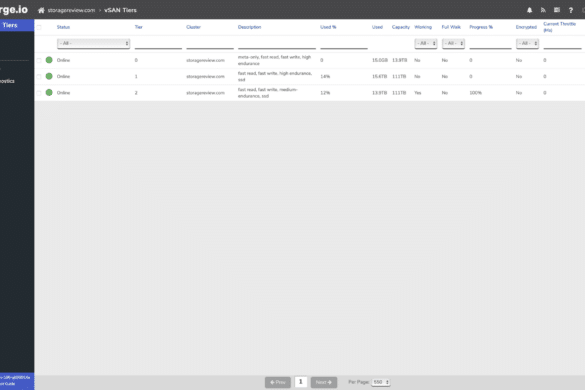Click the Next page button
585x390 pixels.
[324, 382]
